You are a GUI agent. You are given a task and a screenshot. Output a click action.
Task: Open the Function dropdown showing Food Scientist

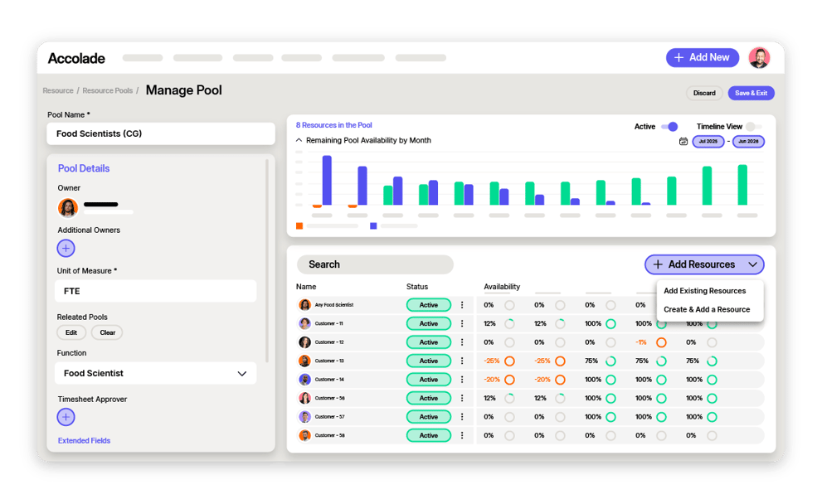coord(155,373)
